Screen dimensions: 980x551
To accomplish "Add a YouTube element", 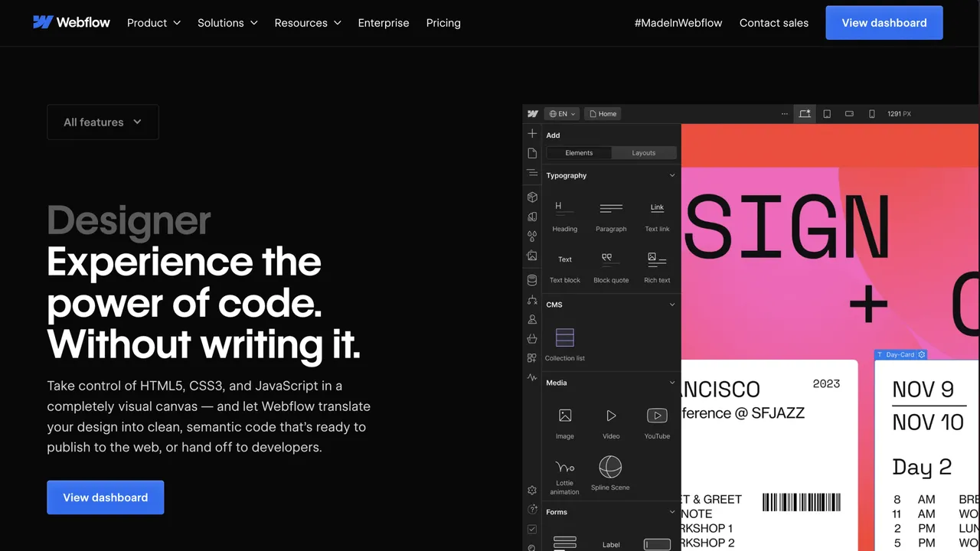I will 657,423.
